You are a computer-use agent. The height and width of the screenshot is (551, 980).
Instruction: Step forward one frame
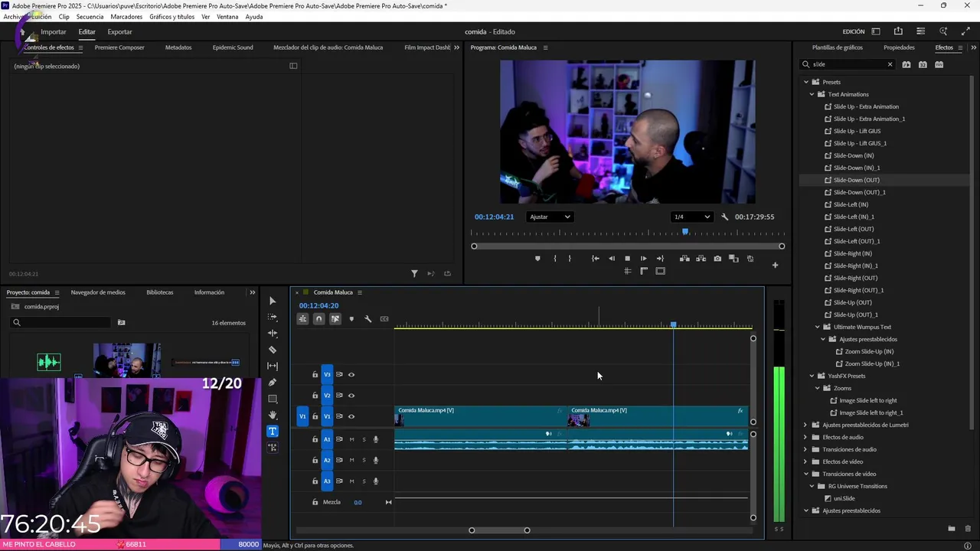[x=643, y=259]
